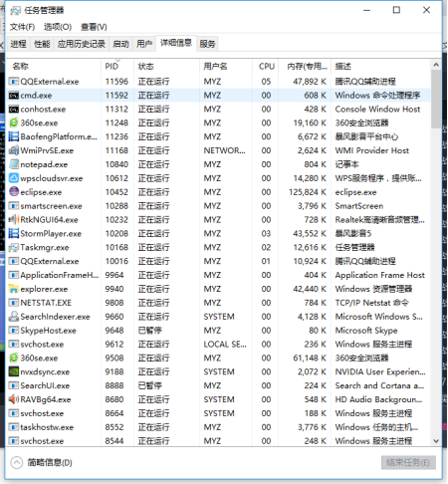The image size is (448, 484).
Task: Click the 360se.exe icon with PID 11248
Action: coord(13,122)
